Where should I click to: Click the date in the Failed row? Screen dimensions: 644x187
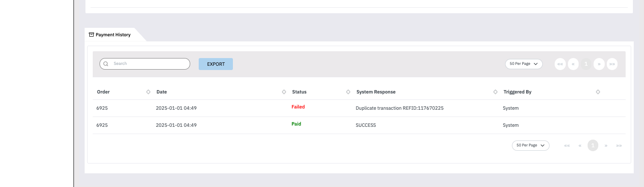coord(176,108)
